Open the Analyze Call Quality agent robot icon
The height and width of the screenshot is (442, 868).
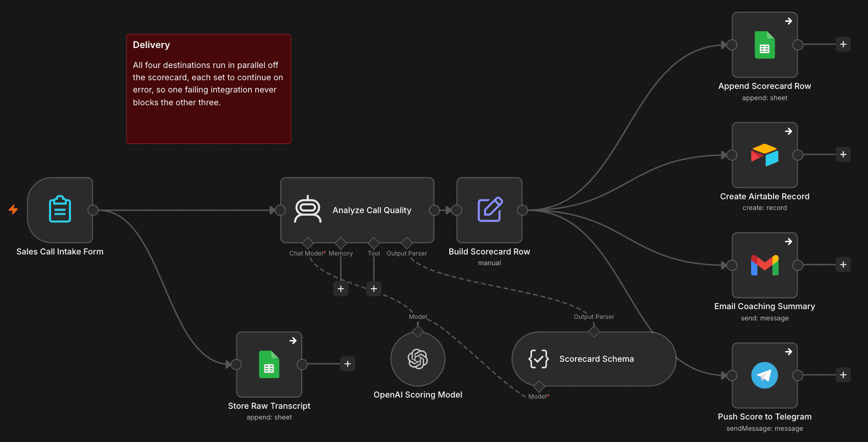pos(308,210)
